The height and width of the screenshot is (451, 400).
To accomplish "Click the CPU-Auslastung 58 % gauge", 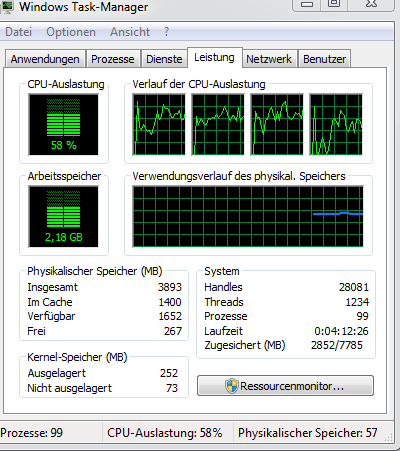I will (x=63, y=124).
